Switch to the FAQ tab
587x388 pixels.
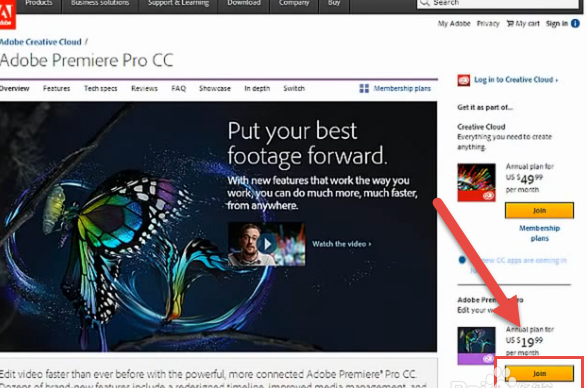tap(178, 88)
